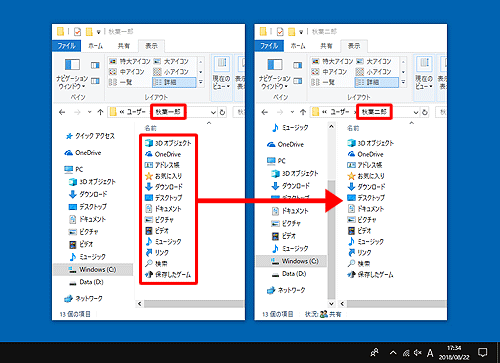The image size is (500, 363).
Task: Select 小アイコン layout in left window
Action: [171, 72]
